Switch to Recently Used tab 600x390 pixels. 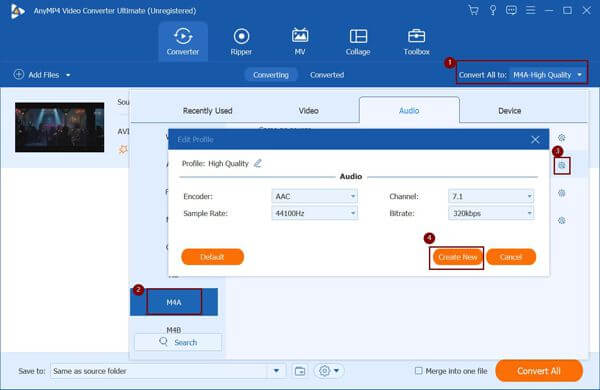click(207, 111)
